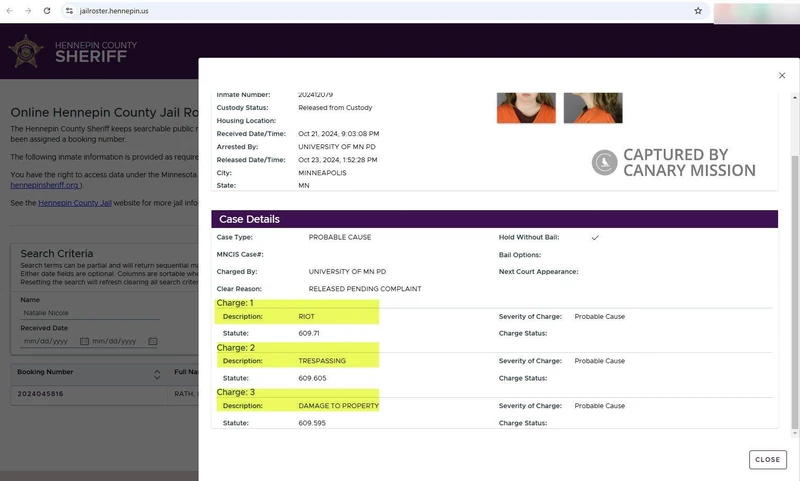Click statute value 609.71

309,334
